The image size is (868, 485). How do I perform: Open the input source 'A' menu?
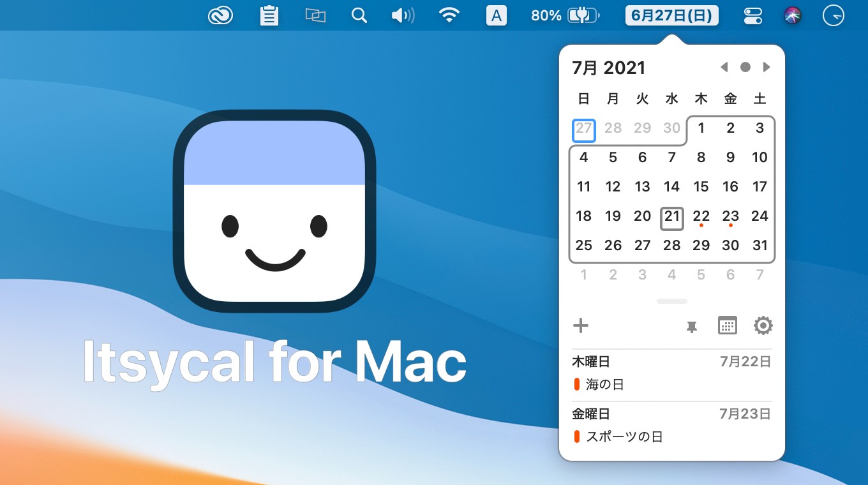[x=496, y=15]
